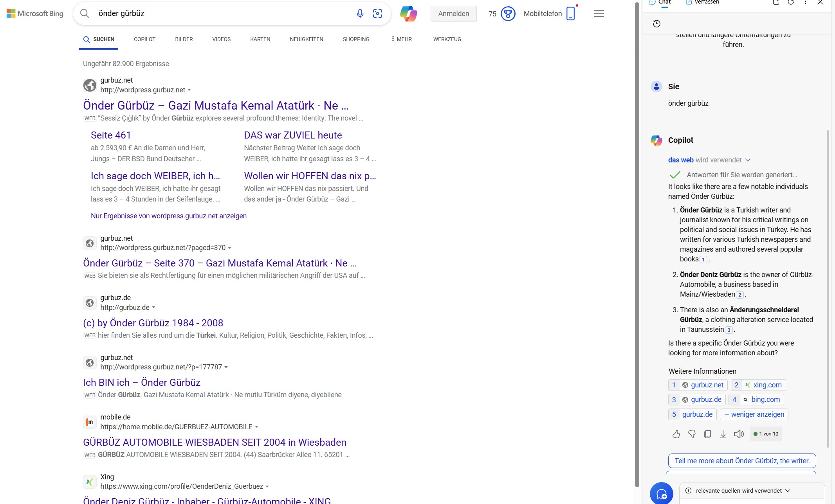Open the 'Wollen wir HOFFEN das nix p...' sublink
This screenshot has width=835, height=504.
[x=310, y=176]
